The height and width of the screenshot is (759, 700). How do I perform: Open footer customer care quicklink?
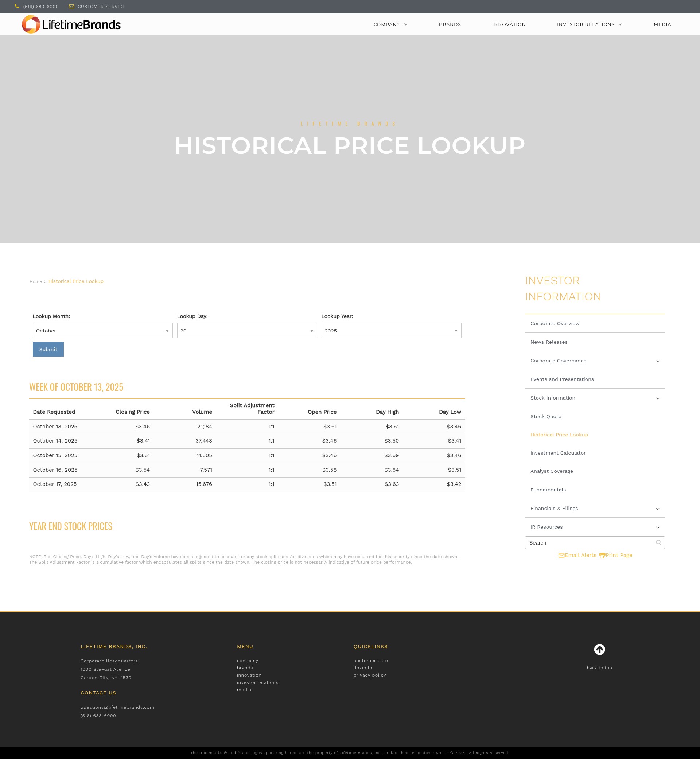370,661
